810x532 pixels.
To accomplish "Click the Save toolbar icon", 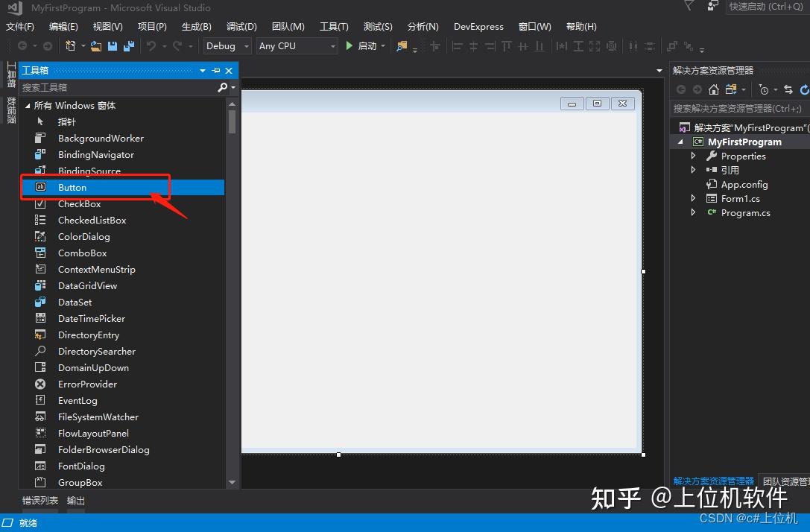I will (112, 46).
